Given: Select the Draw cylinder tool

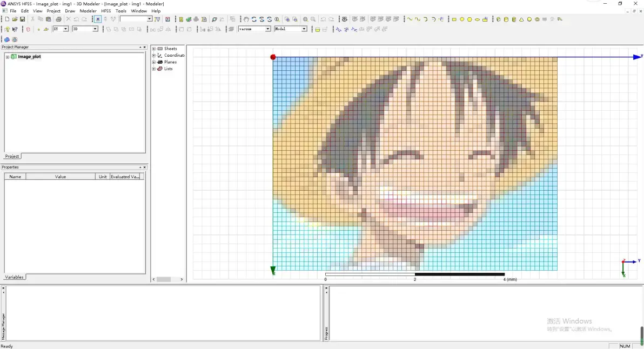Looking at the screenshot, I should point(506,19).
